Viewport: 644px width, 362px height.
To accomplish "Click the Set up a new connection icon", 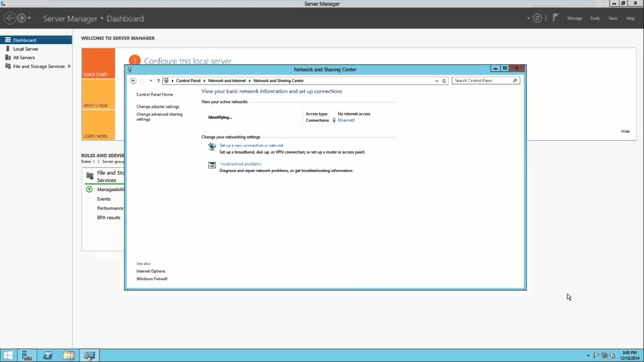I will click(212, 147).
